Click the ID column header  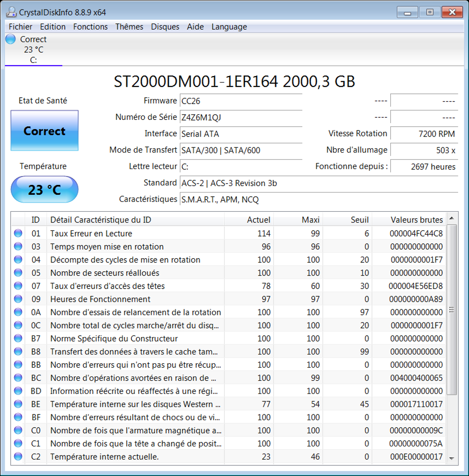(36, 220)
